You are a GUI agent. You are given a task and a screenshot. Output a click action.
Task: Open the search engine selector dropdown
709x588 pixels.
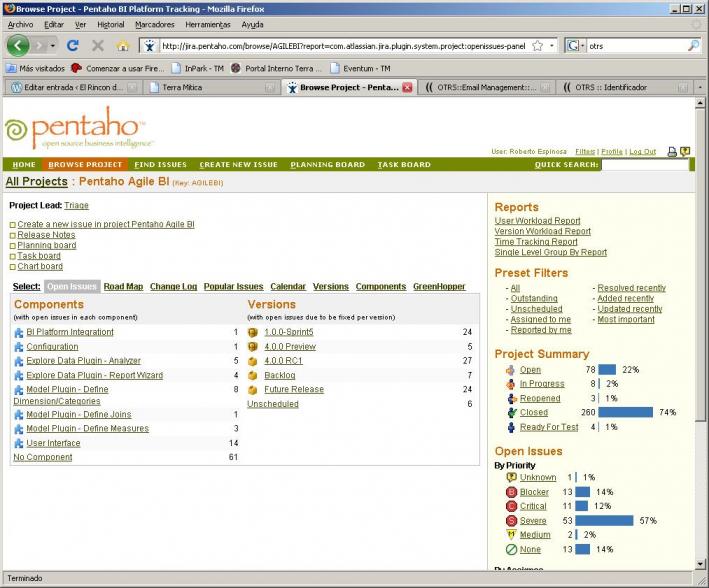point(575,46)
